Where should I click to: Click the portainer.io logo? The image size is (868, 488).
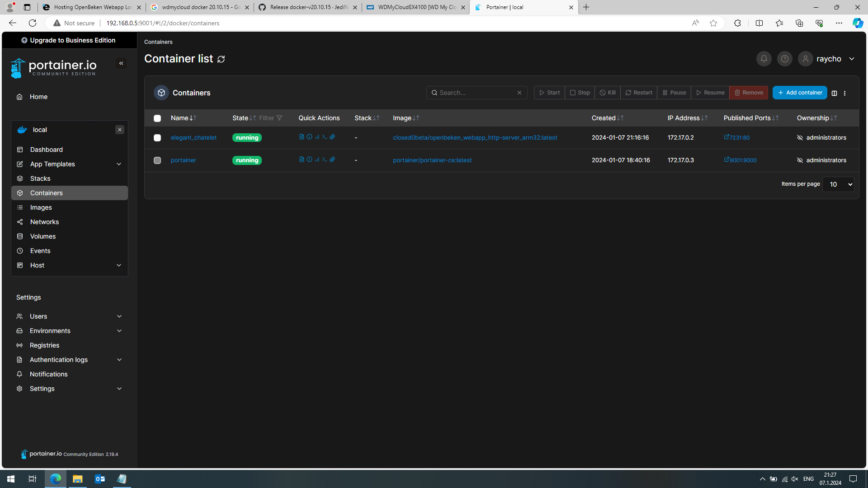[53, 68]
